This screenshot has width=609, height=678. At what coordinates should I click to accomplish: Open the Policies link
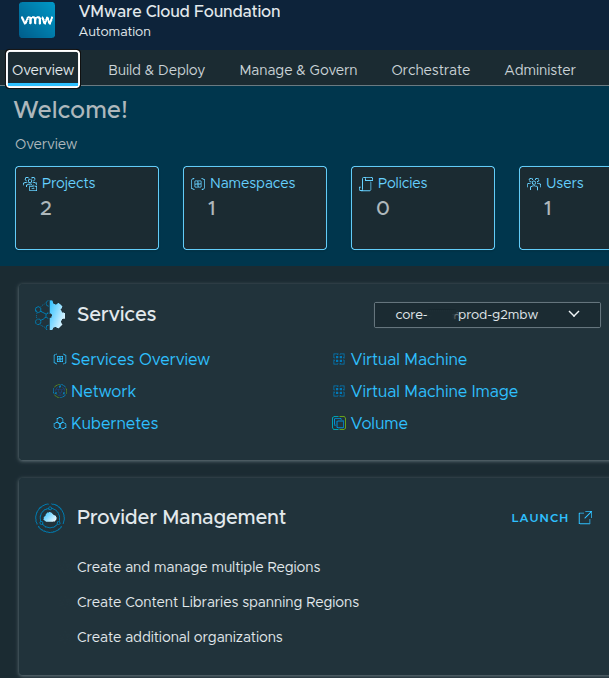pos(402,183)
